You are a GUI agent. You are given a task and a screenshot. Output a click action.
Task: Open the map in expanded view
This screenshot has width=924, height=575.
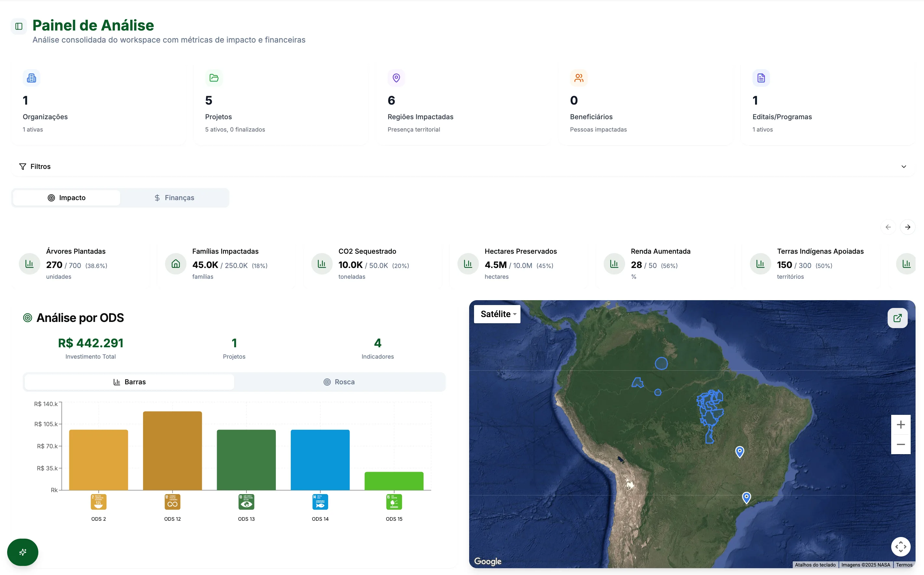(897, 318)
